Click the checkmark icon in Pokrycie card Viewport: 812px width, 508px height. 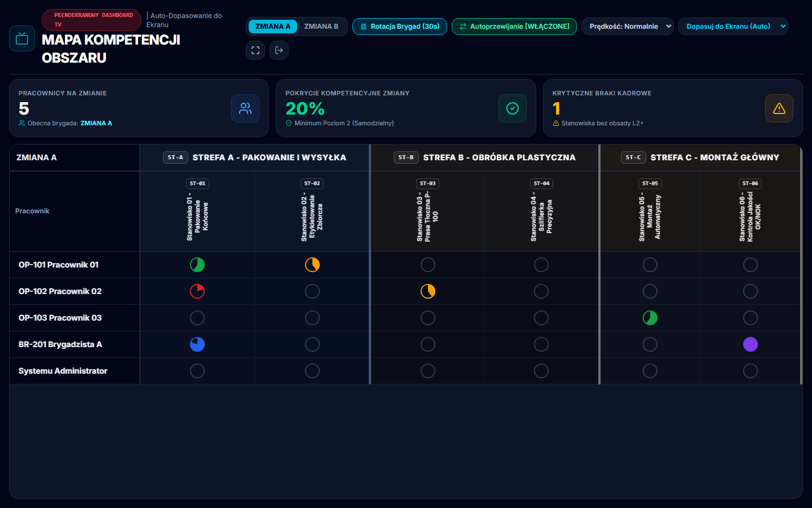[x=513, y=108]
